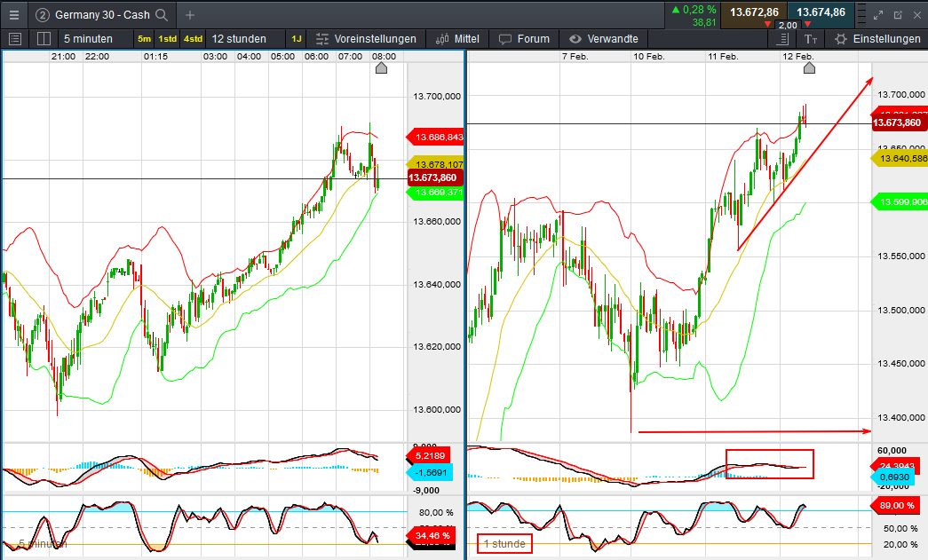Click the 11 Feb. date axis label
Screen dimensions: 928x560
tap(723, 56)
